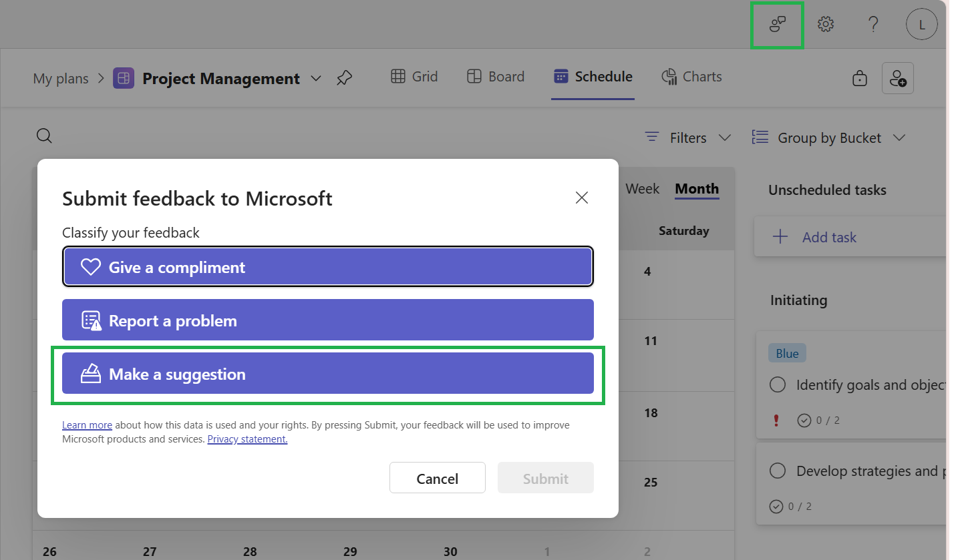Open the briefcase icon near share
The image size is (972, 560).
click(x=860, y=78)
